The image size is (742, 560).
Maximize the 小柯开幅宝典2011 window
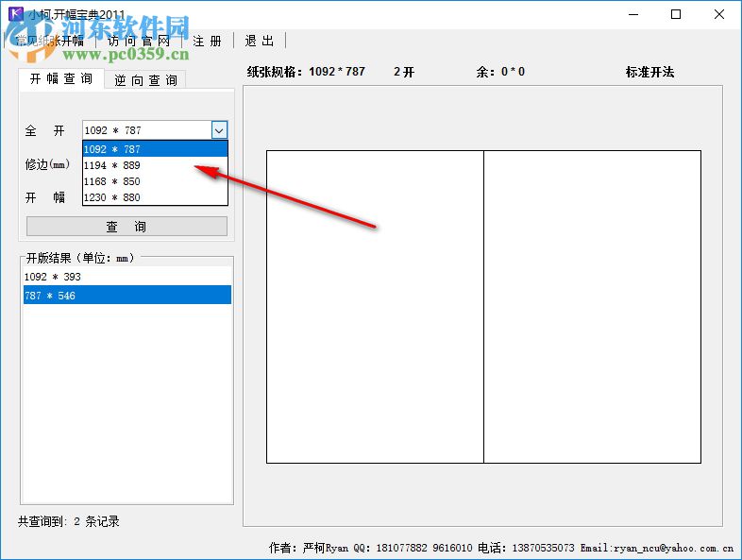[x=676, y=14]
